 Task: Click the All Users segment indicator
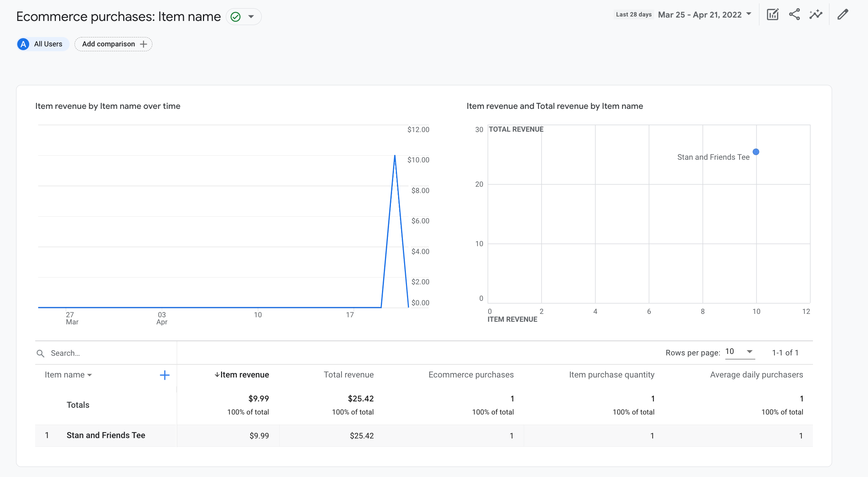click(41, 43)
